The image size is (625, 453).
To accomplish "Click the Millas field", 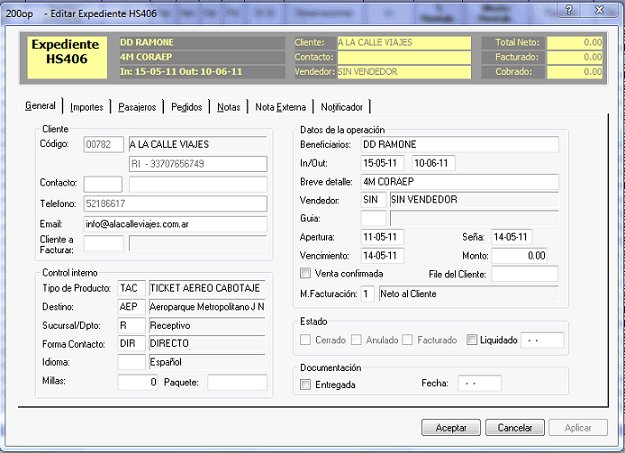I will tap(138, 382).
